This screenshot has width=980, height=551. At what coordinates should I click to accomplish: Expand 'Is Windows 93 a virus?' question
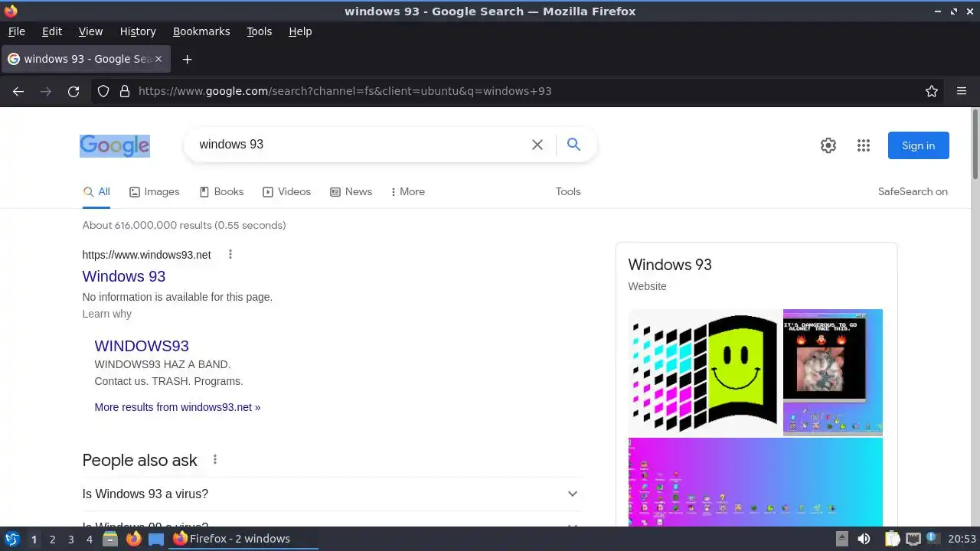[332, 494]
